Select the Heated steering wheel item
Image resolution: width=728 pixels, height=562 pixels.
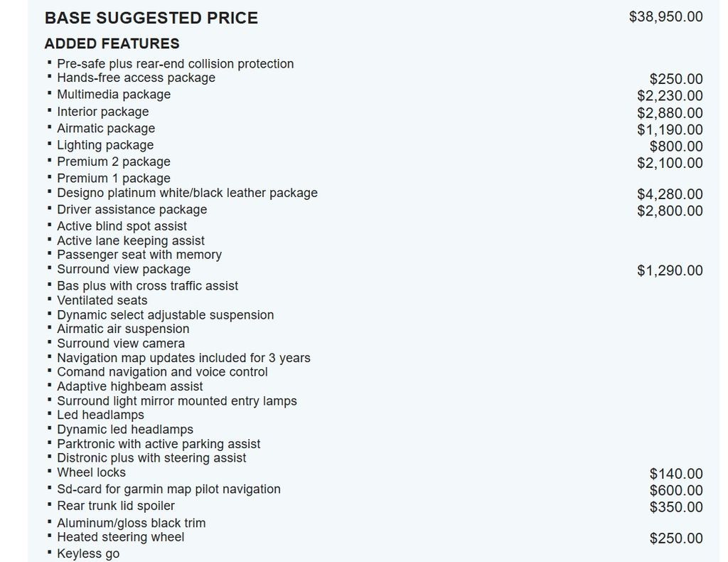click(121, 537)
